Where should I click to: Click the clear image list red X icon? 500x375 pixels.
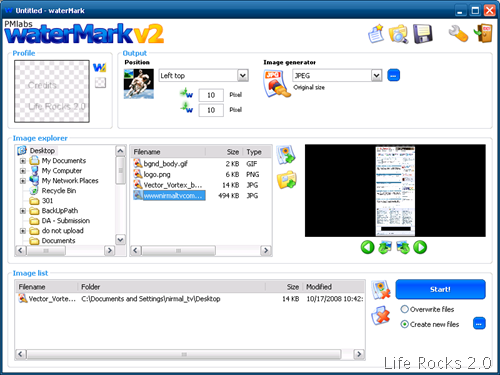tap(381, 315)
